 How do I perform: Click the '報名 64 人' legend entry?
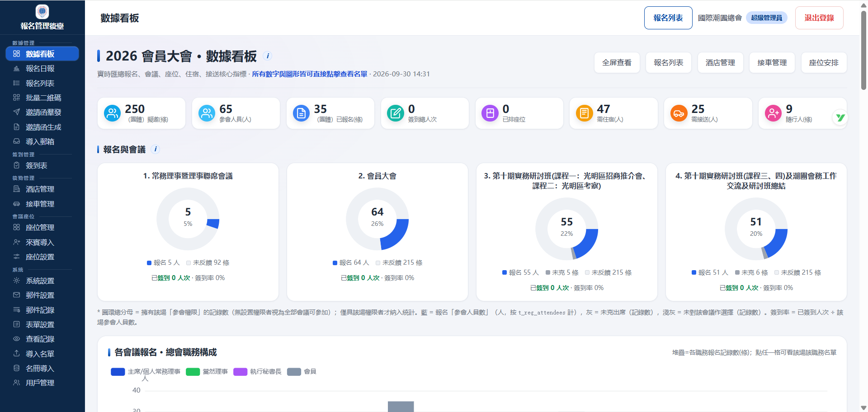351,262
